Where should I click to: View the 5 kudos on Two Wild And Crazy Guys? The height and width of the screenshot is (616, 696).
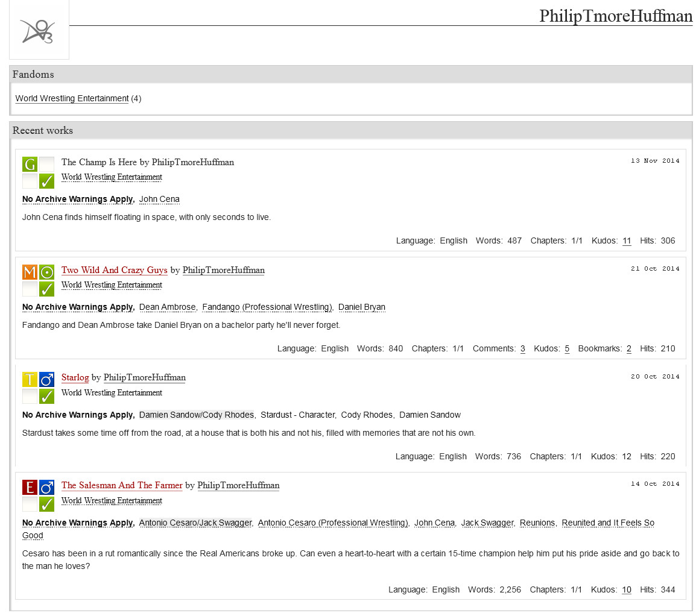pyautogui.click(x=567, y=348)
